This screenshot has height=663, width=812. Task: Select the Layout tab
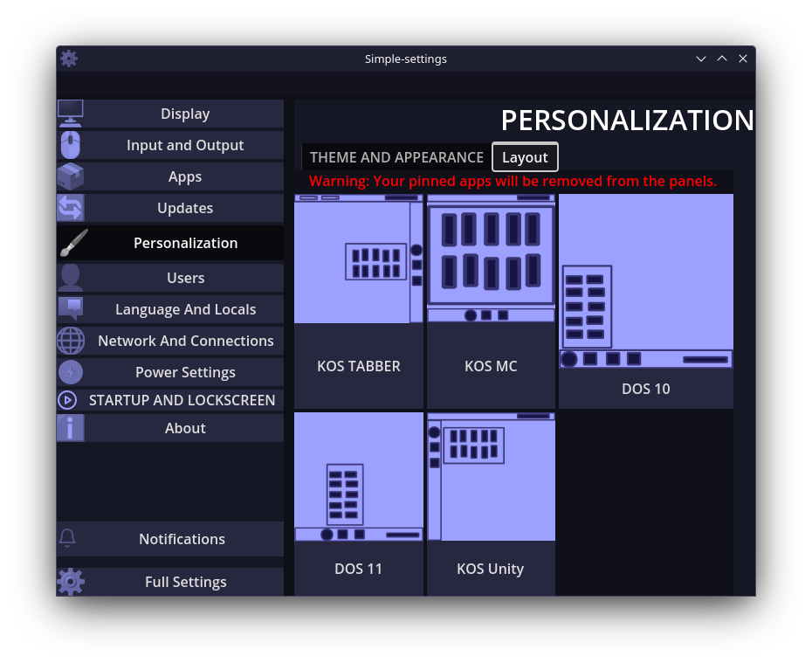(x=525, y=157)
